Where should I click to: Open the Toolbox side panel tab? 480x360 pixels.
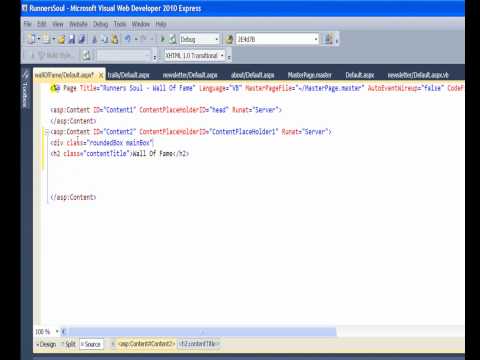pos(26,89)
